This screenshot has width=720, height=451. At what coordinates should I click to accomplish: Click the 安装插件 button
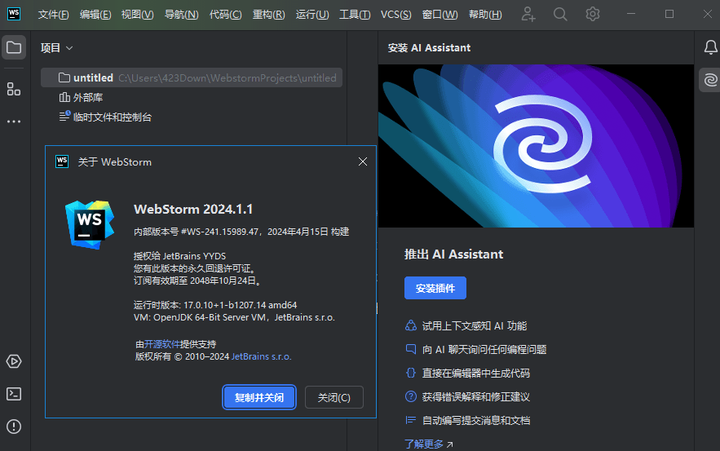click(435, 288)
